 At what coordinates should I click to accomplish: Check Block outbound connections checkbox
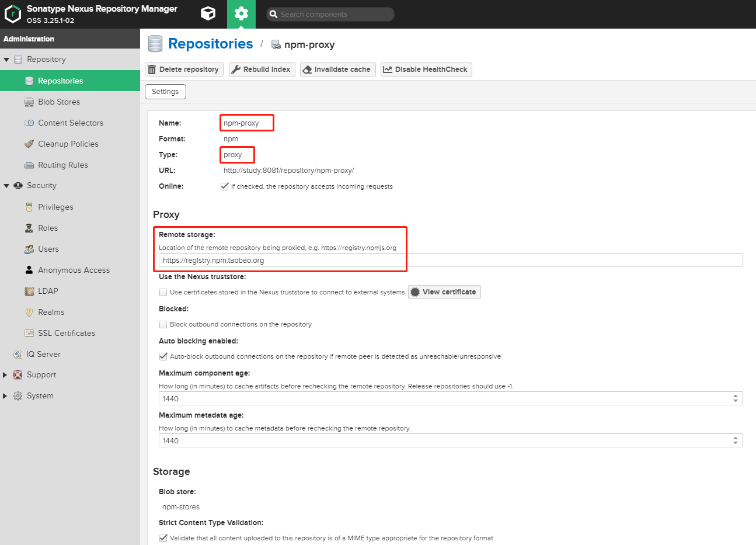pyautogui.click(x=163, y=324)
